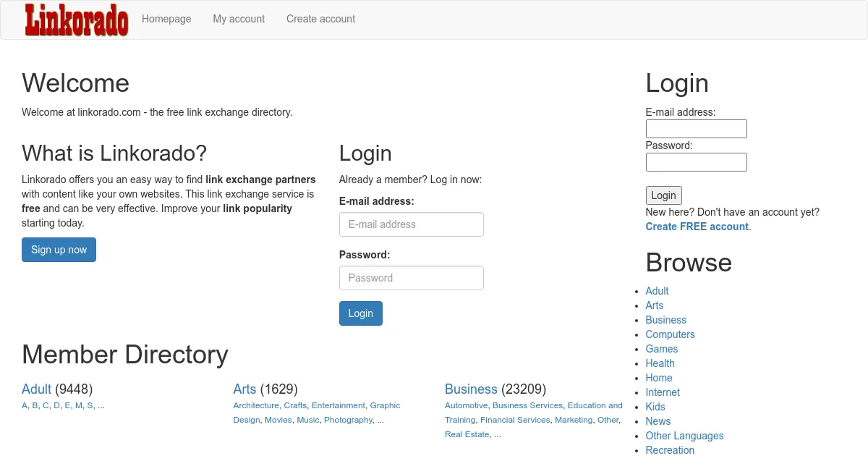The height and width of the screenshot is (456, 868).
Task: Browse Computers in sidebar list
Action: [670, 334]
